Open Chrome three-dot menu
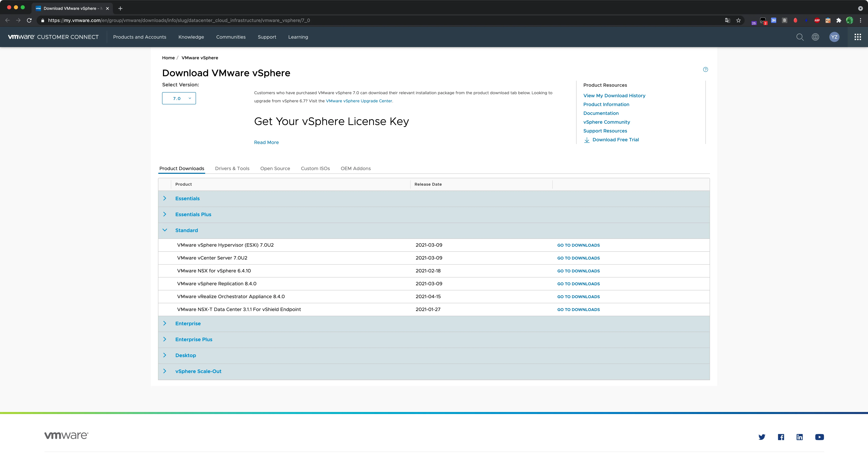Viewport: 868px width, 454px height. pyautogui.click(x=860, y=20)
